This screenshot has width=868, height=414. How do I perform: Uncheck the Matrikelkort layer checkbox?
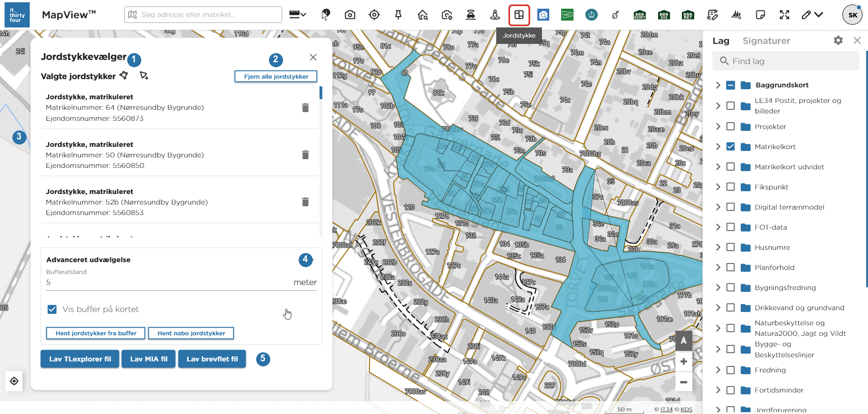[730, 146]
